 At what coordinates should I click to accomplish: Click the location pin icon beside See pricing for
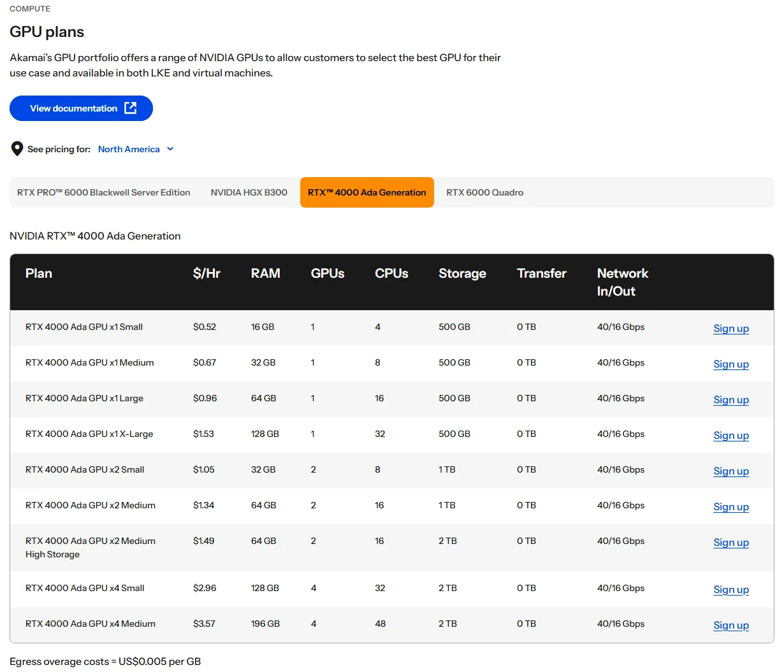[17, 149]
